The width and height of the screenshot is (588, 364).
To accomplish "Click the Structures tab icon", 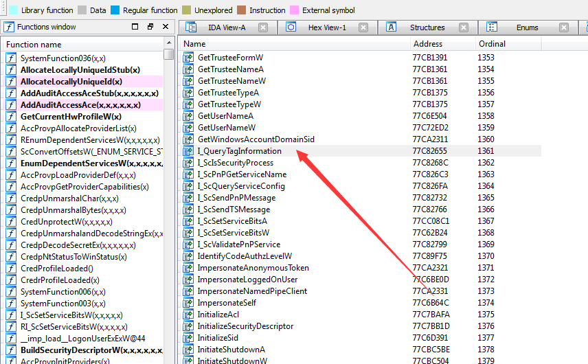I will (391, 27).
